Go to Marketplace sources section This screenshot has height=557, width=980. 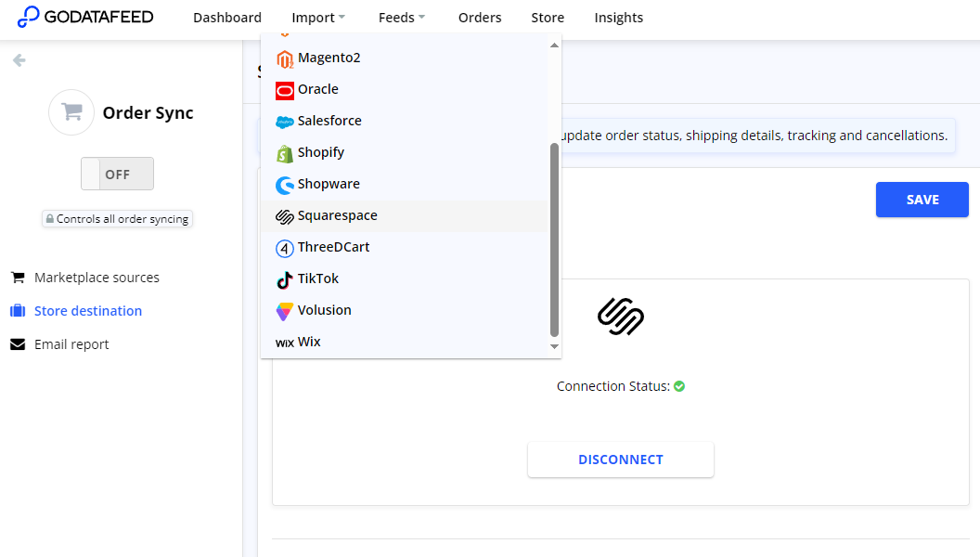[97, 278]
